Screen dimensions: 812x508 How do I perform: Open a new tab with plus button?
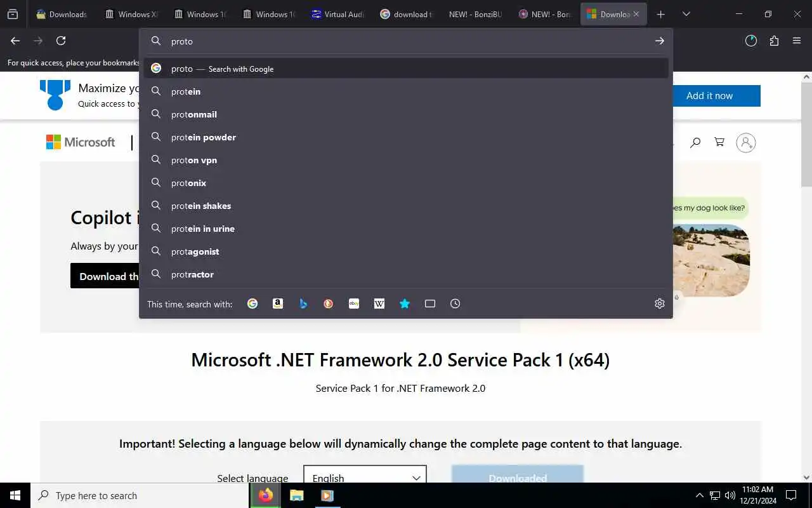pyautogui.click(x=660, y=14)
